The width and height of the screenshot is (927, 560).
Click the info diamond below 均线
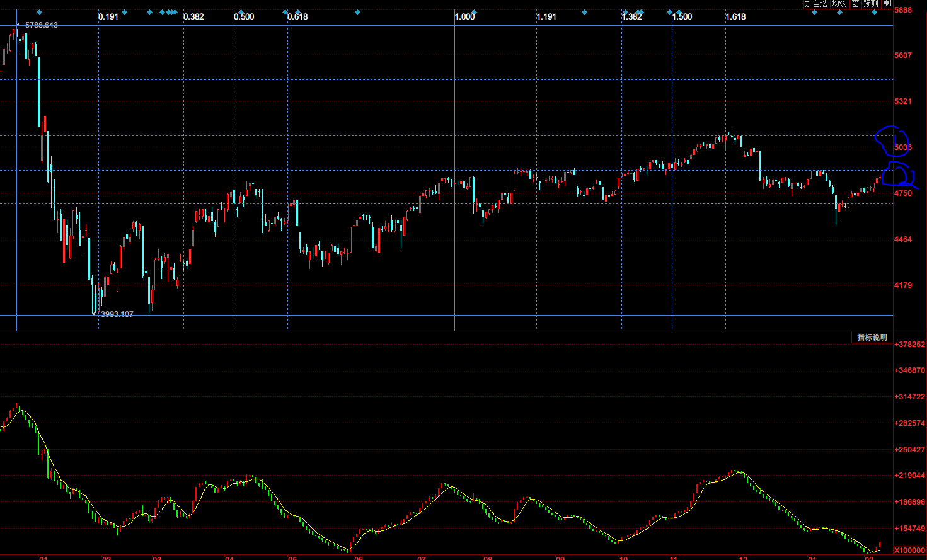click(x=839, y=13)
